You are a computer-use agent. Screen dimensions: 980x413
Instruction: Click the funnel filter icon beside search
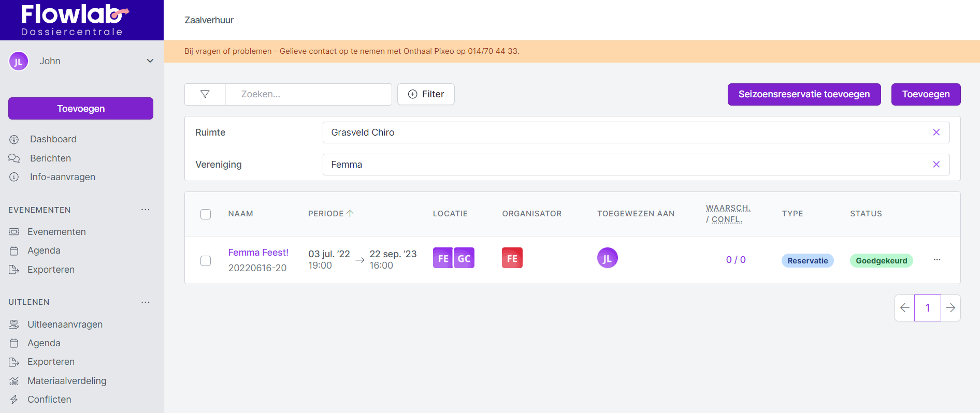point(205,94)
